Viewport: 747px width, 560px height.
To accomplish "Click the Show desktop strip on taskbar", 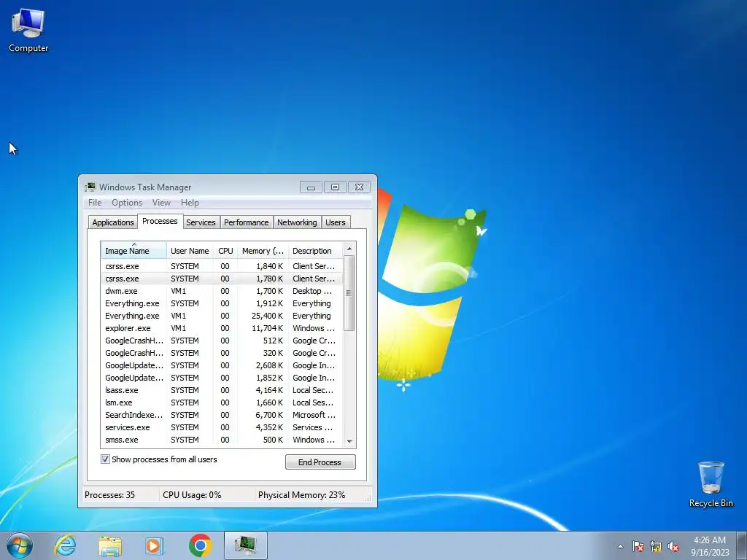I will tap(742, 545).
